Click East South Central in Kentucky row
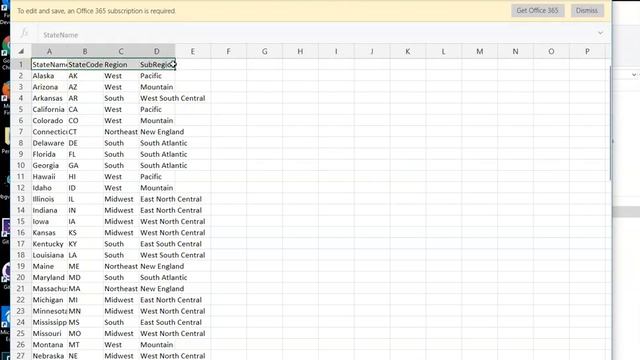Screen dimensions: 640x360 tap(171, 244)
